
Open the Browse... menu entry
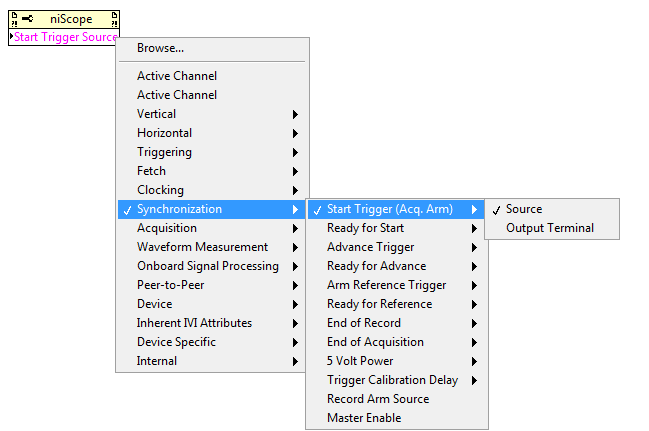(x=160, y=48)
